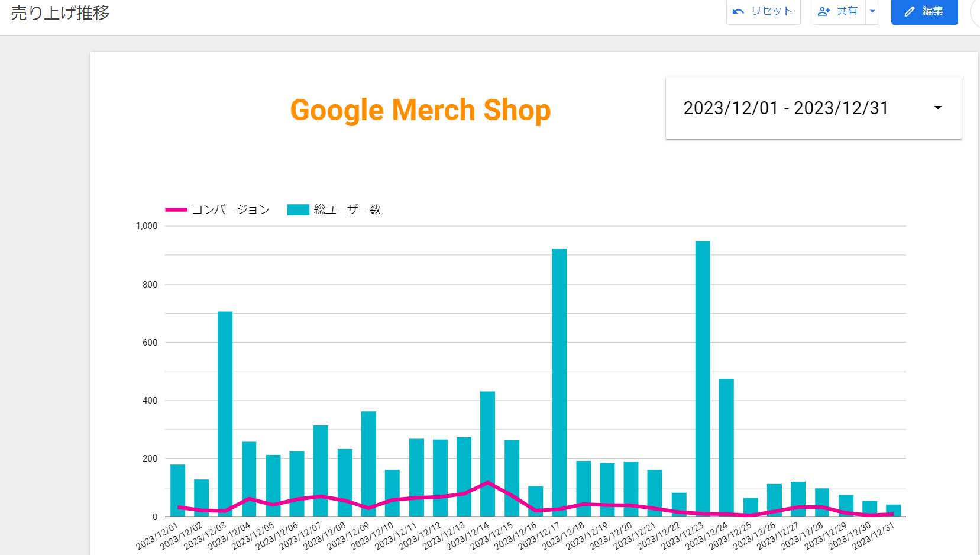This screenshot has height=555, width=980.
Task: Click the bar for 2023/12/09
Action: pos(368,464)
